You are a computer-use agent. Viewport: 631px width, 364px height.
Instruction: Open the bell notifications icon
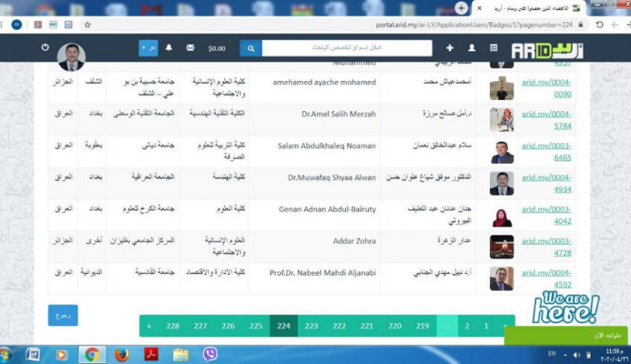point(169,48)
